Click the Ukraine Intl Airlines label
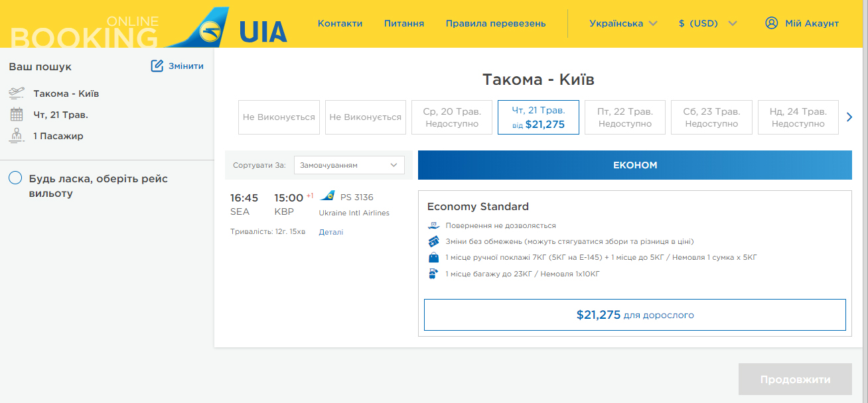 pyautogui.click(x=354, y=213)
